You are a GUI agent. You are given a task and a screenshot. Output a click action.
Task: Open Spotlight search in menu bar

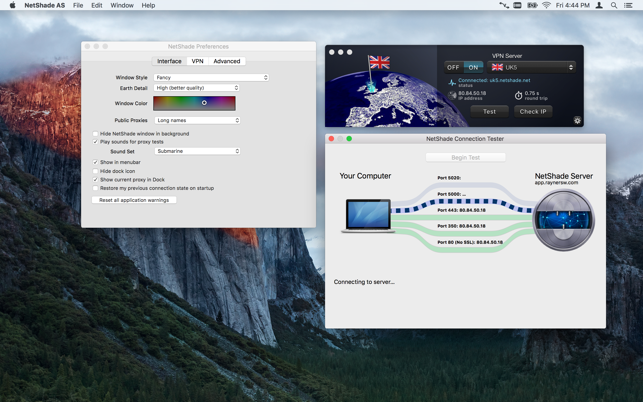[x=614, y=6]
